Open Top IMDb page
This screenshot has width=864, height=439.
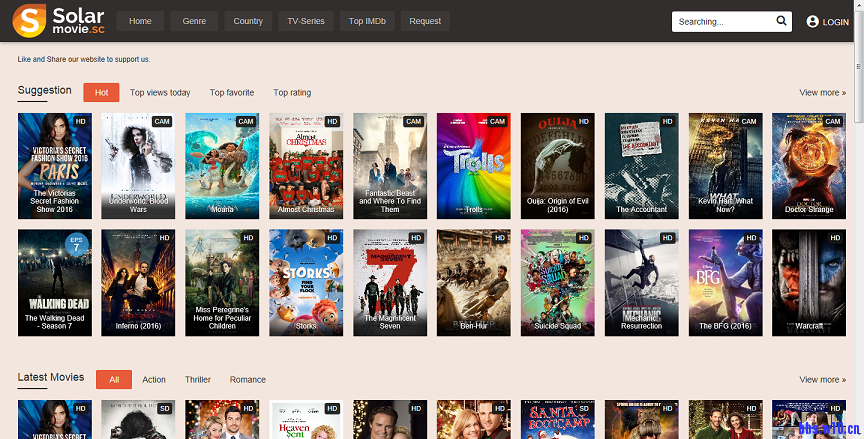click(367, 21)
